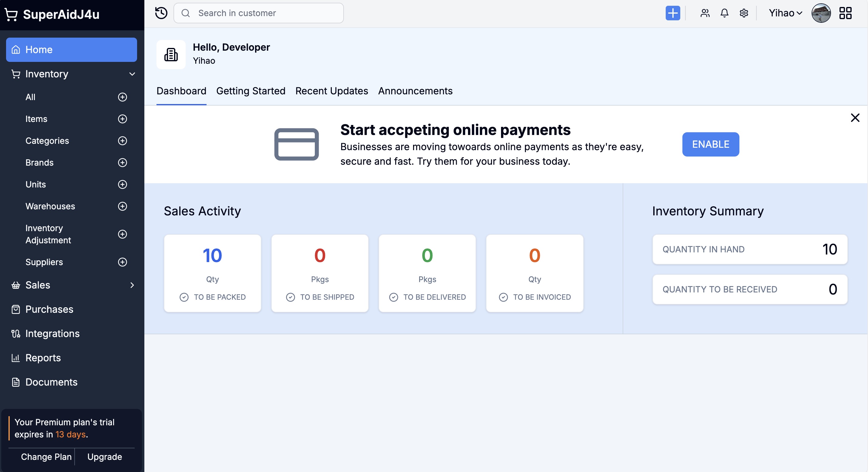Click the blue plus quick-create icon
Image resolution: width=868 pixels, height=472 pixels.
click(x=673, y=13)
